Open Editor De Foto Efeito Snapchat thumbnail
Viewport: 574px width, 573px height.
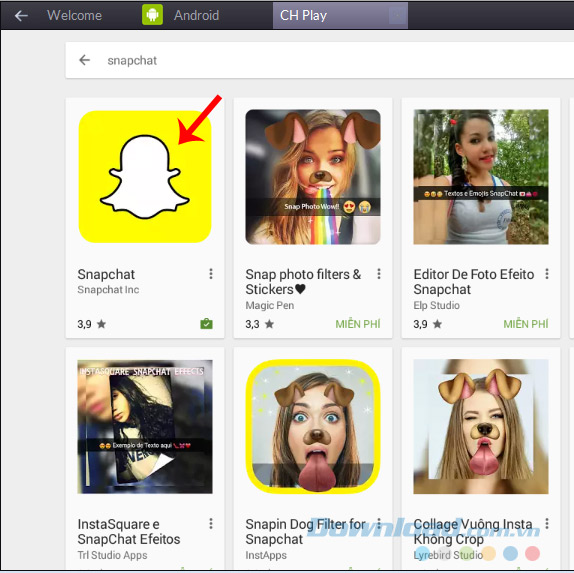tap(481, 177)
